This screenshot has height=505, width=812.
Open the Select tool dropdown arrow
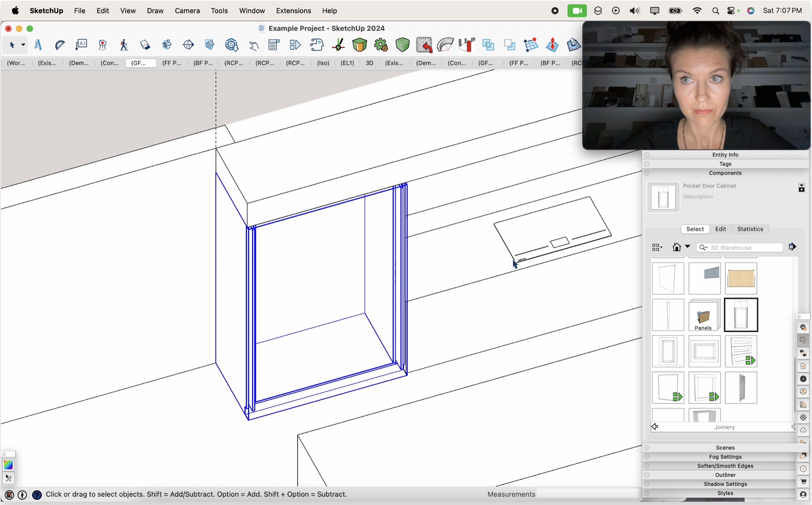23,45
